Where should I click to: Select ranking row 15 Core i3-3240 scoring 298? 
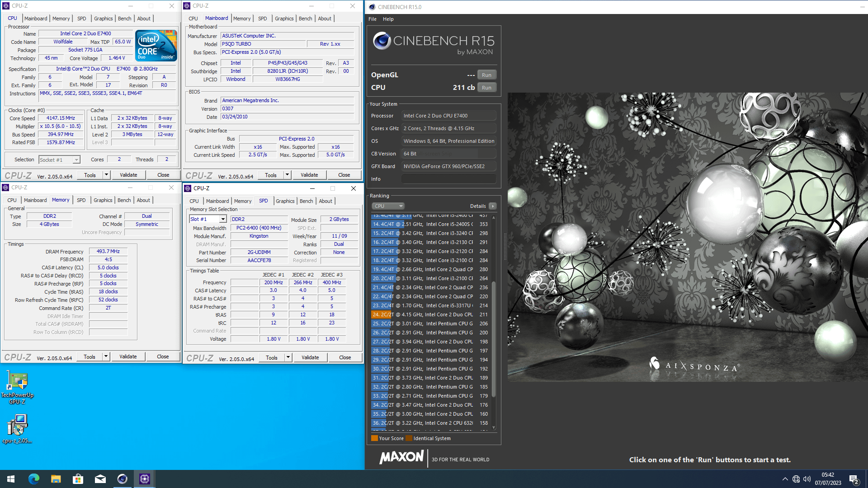coord(430,233)
